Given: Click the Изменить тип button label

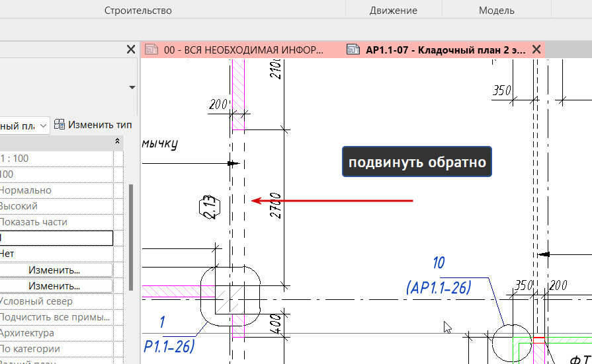Looking at the screenshot, I should [100, 125].
